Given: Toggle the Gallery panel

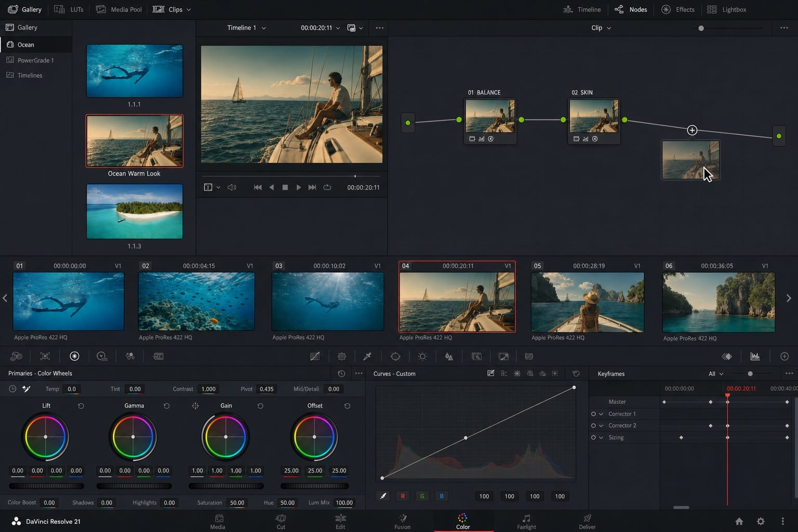Looking at the screenshot, I should click(x=24, y=9).
